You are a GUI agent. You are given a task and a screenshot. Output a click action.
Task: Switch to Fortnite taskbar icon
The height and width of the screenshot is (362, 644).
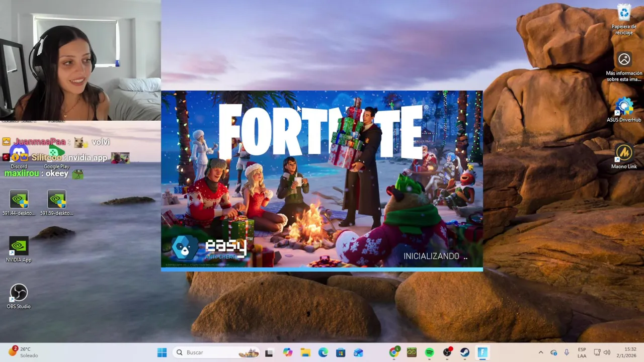pyautogui.click(x=482, y=352)
